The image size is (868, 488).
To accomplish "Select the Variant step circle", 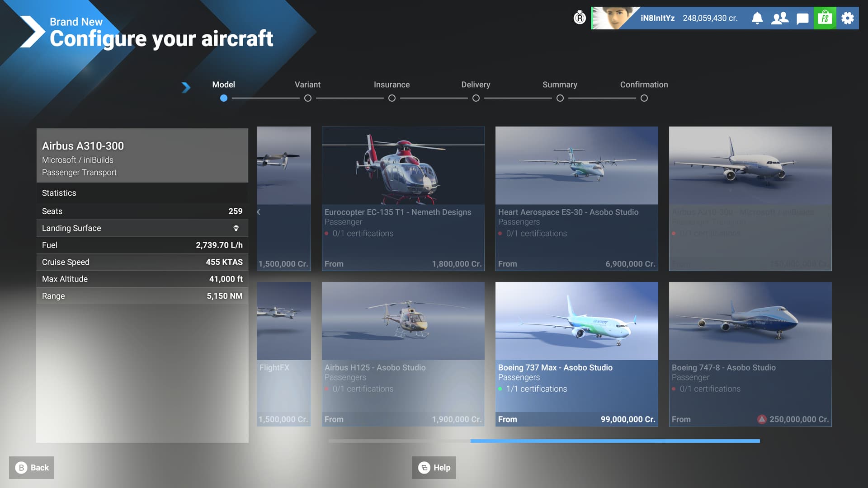I will point(307,98).
